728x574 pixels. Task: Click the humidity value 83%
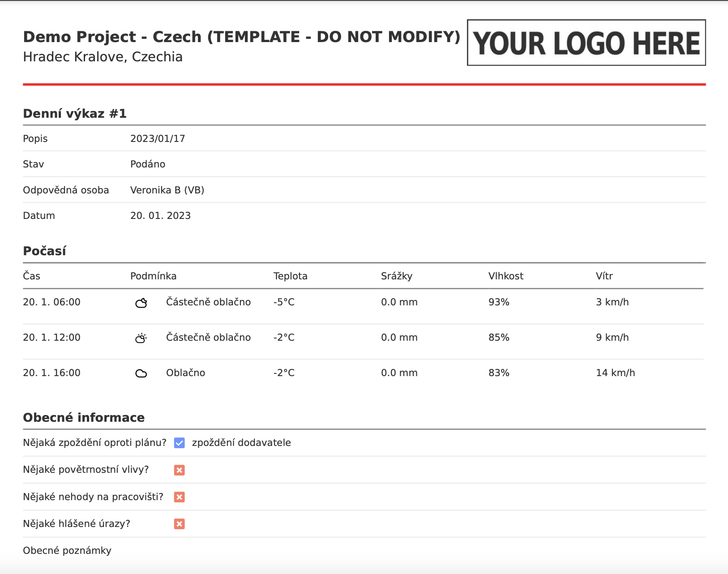coord(499,373)
